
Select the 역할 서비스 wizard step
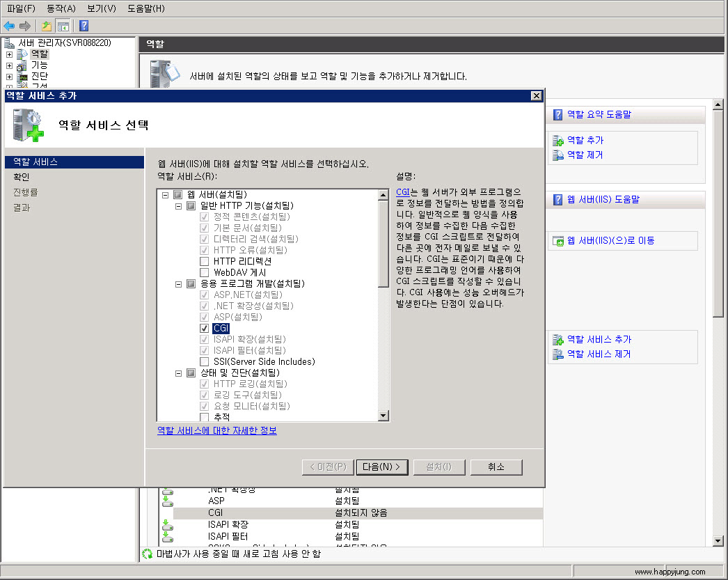74,162
